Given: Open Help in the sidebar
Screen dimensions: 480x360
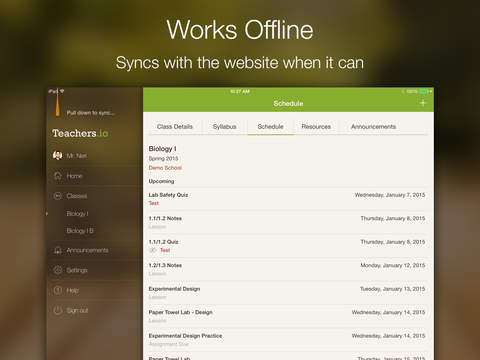Looking at the screenshot, I should pos(94,290).
